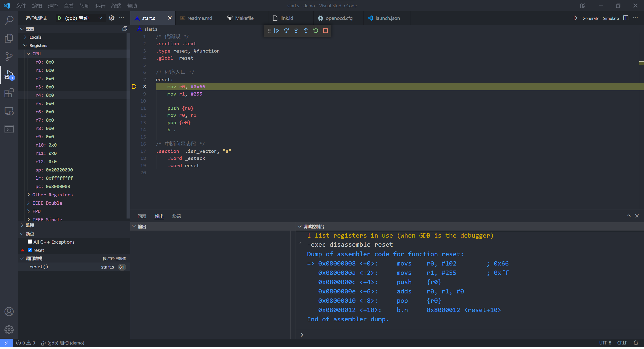This screenshot has height=349, width=644.
Task: Click the Generate button
Action: tap(591, 18)
